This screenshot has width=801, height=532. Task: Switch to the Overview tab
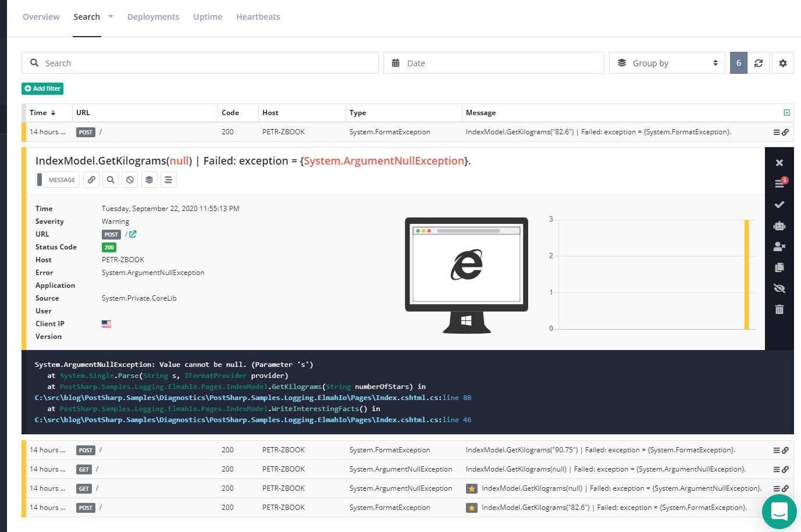tap(41, 17)
